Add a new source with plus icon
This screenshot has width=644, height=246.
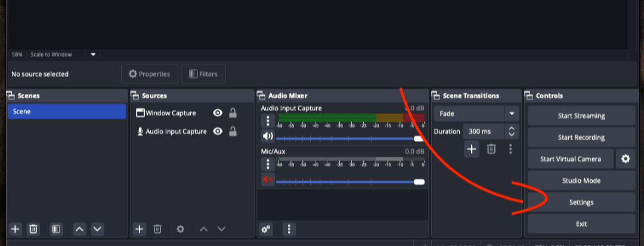tap(140, 229)
